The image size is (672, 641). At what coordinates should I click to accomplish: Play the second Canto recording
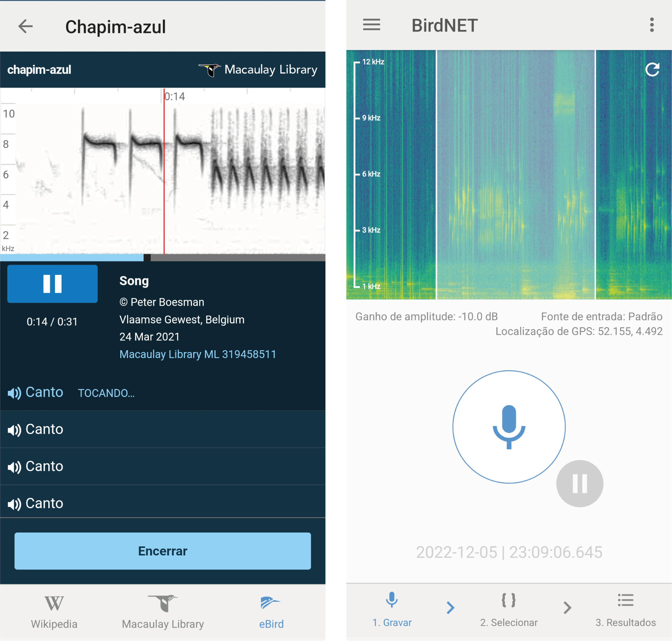(163, 429)
